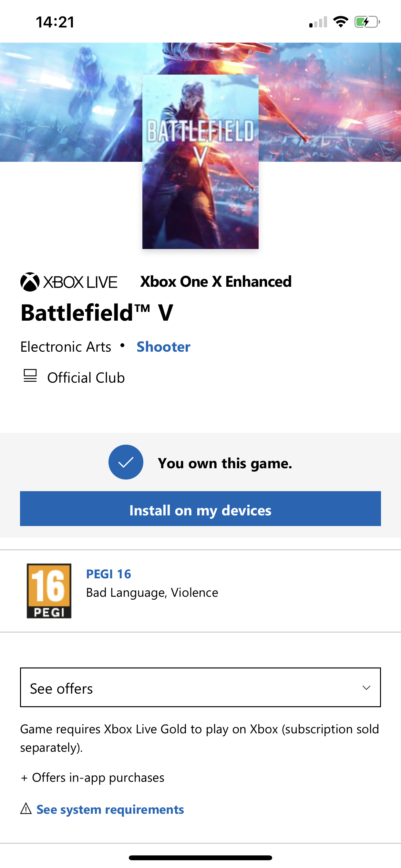
Task: Tap the PEGI 16 rating badge
Action: point(49,591)
